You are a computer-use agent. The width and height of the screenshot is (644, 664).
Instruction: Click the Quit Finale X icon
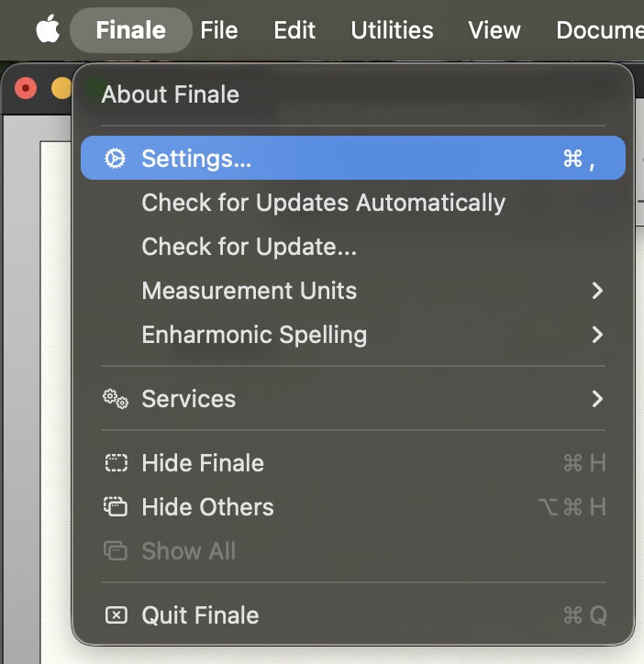pos(116,615)
